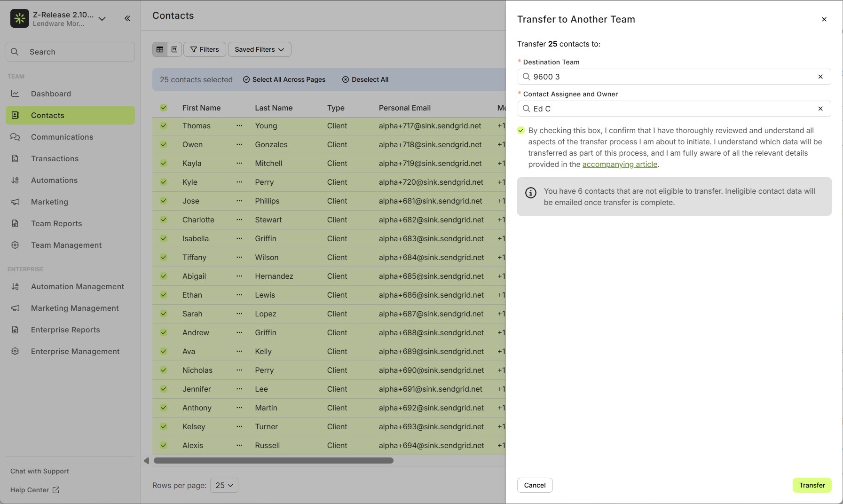This screenshot has height=504, width=843.
Task: Click the green Transfer button
Action: (x=812, y=485)
